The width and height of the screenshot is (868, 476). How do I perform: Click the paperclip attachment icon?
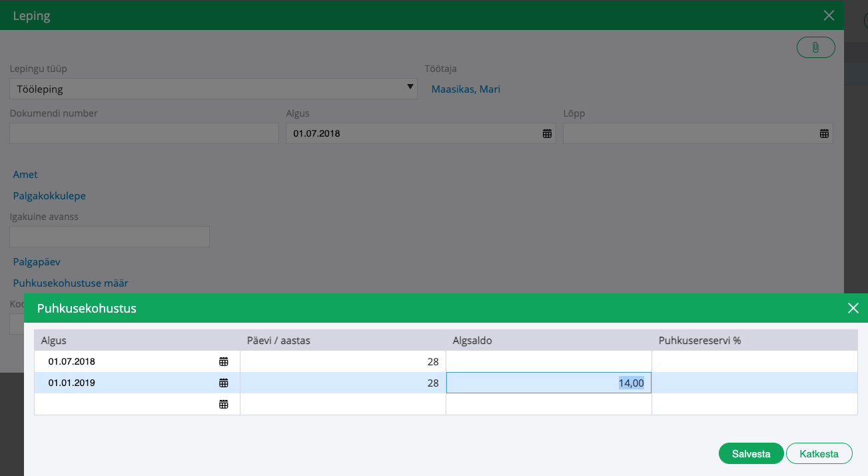click(815, 47)
